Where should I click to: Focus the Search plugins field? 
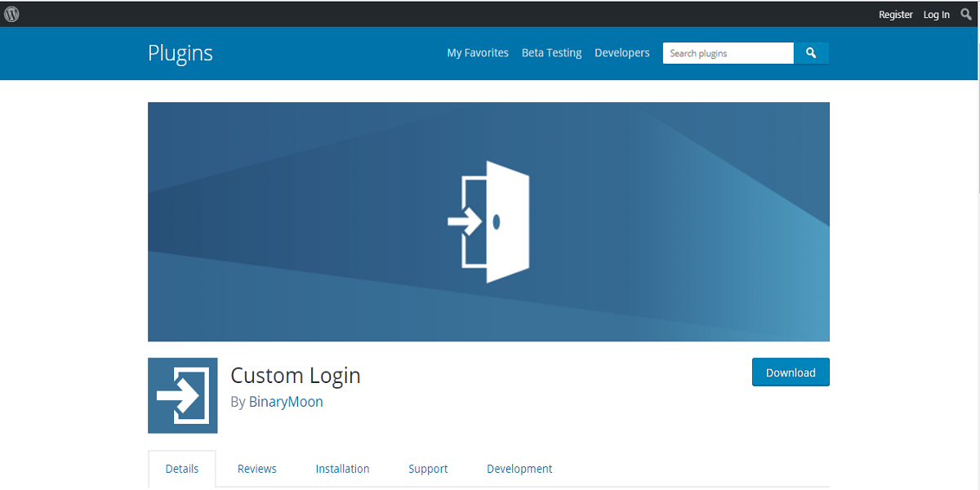728,53
